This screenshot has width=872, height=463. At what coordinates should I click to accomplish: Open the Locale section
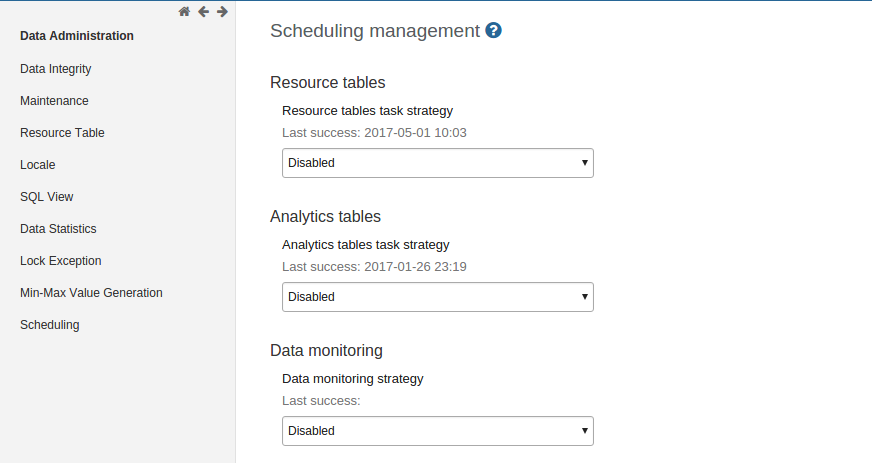coord(38,165)
